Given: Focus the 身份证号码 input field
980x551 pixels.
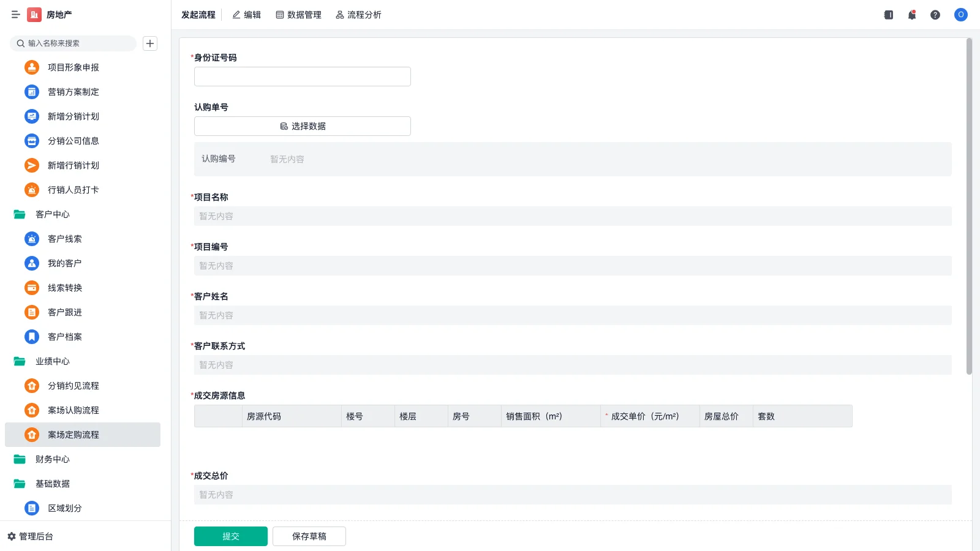Looking at the screenshot, I should click(303, 77).
